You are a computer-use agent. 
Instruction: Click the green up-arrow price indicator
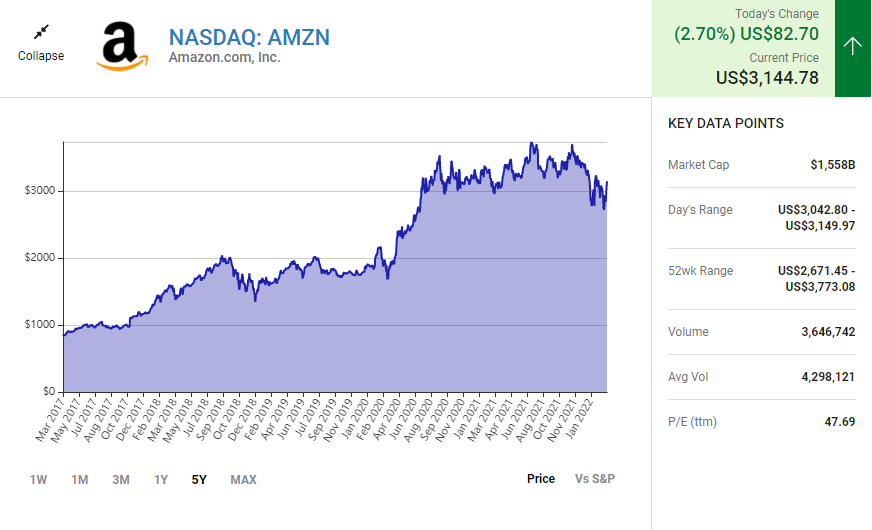click(853, 47)
